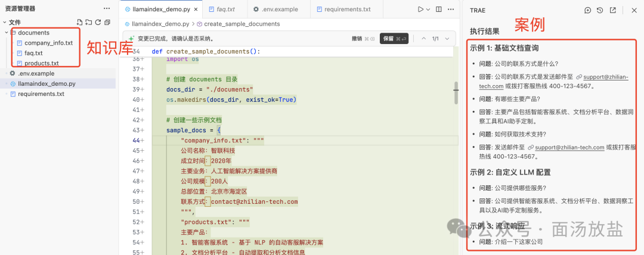The width and height of the screenshot is (644, 255).
Task: Refresh the file explorer
Action: (98, 22)
